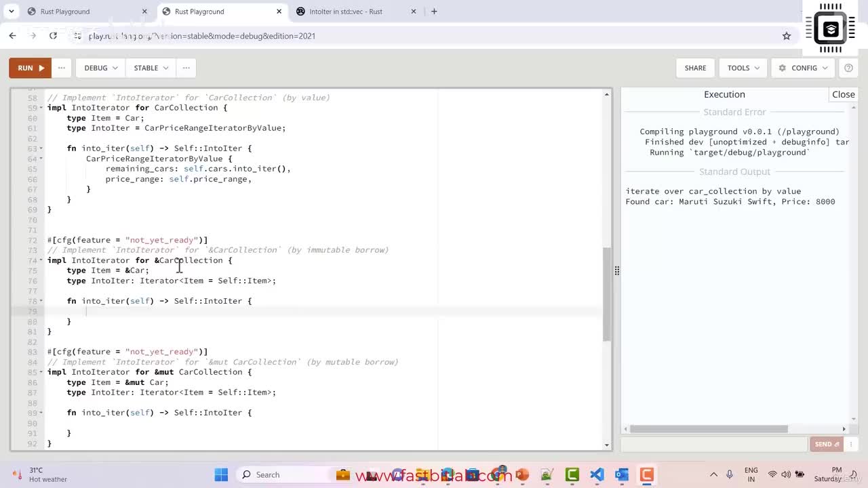Click the SEND button
Image resolution: width=868 pixels, height=488 pixels.
827,444
